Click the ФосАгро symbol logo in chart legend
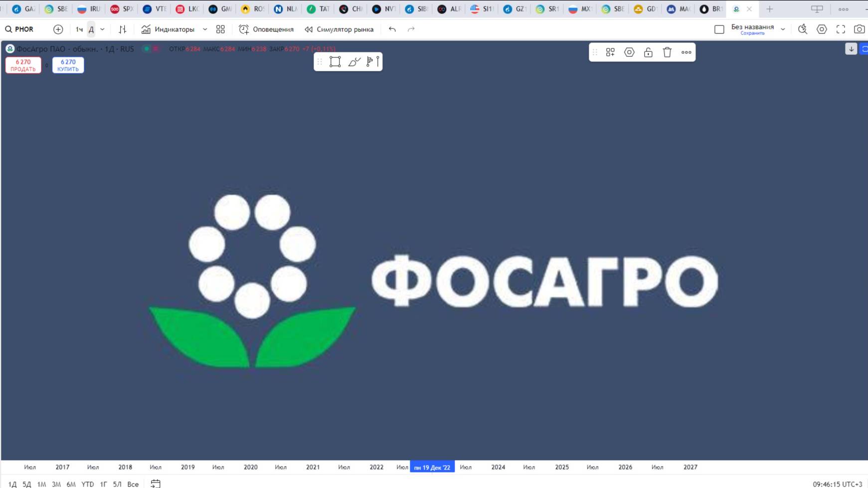Screen dimensions: 868x488 pyautogui.click(x=10, y=49)
